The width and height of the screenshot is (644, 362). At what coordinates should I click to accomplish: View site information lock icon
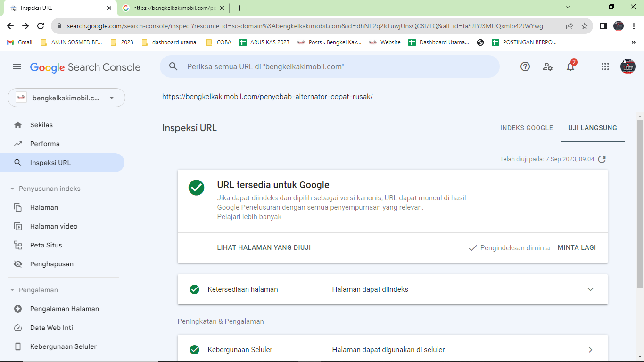[x=59, y=26]
